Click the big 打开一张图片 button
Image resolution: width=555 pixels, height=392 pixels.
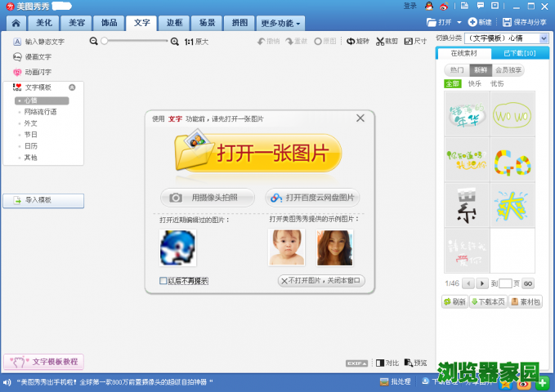coord(258,153)
